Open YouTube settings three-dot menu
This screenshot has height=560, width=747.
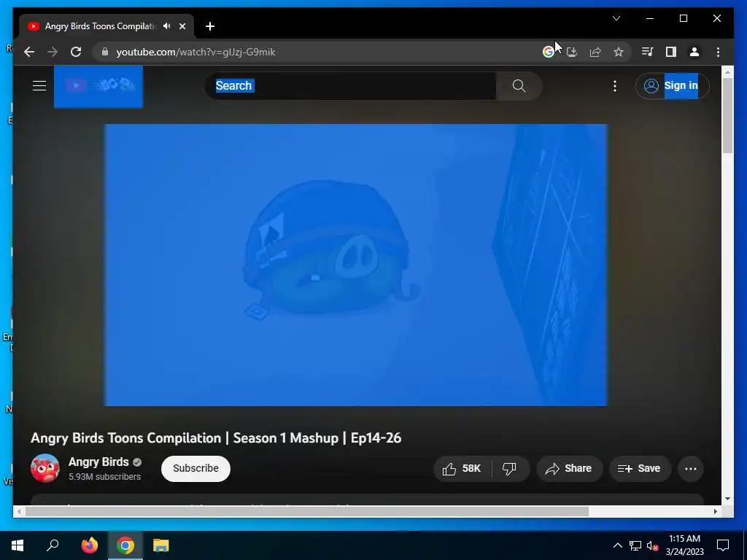615,86
